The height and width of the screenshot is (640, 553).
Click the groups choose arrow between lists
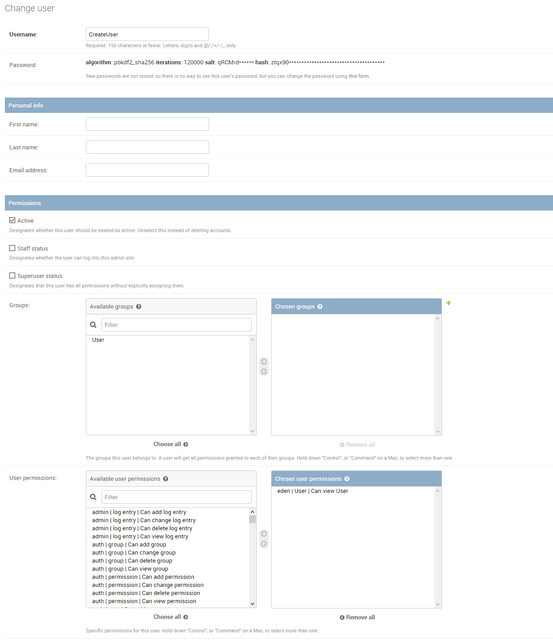click(x=264, y=362)
